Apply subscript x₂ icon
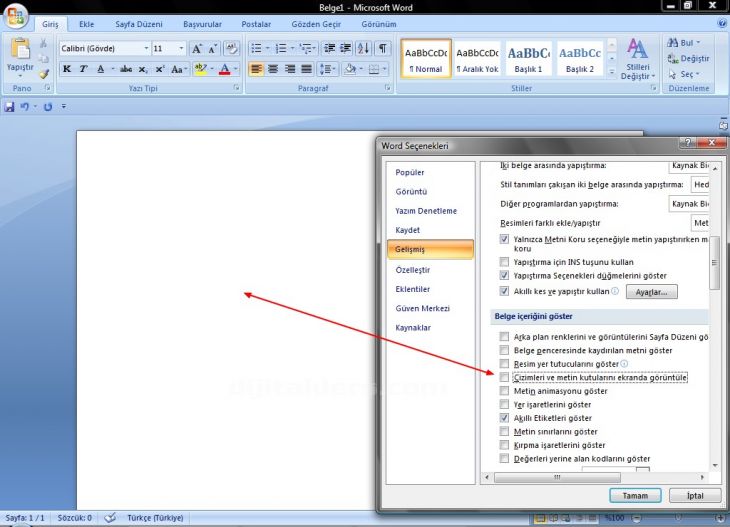The height and width of the screenshot is (527, 730). coord(142,69)
